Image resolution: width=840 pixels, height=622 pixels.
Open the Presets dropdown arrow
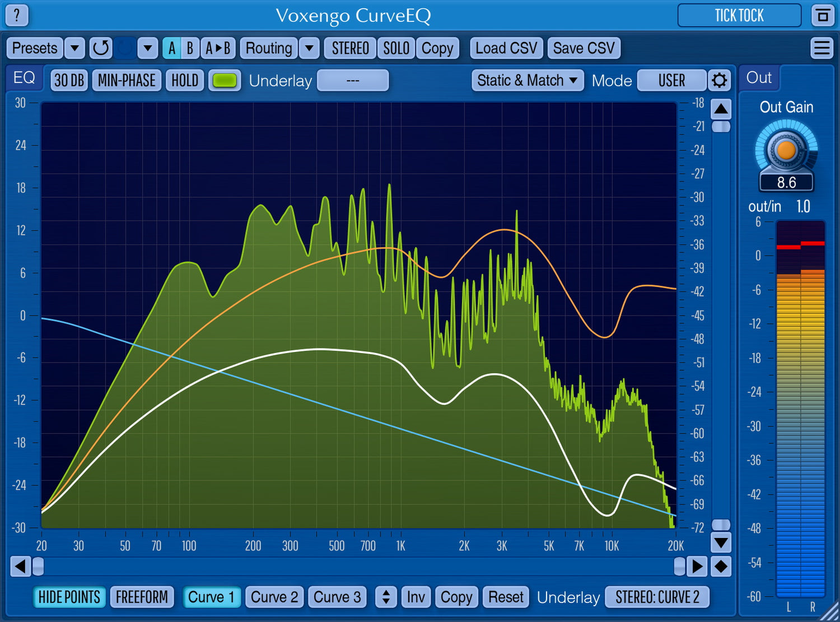(x=74, y=48)
